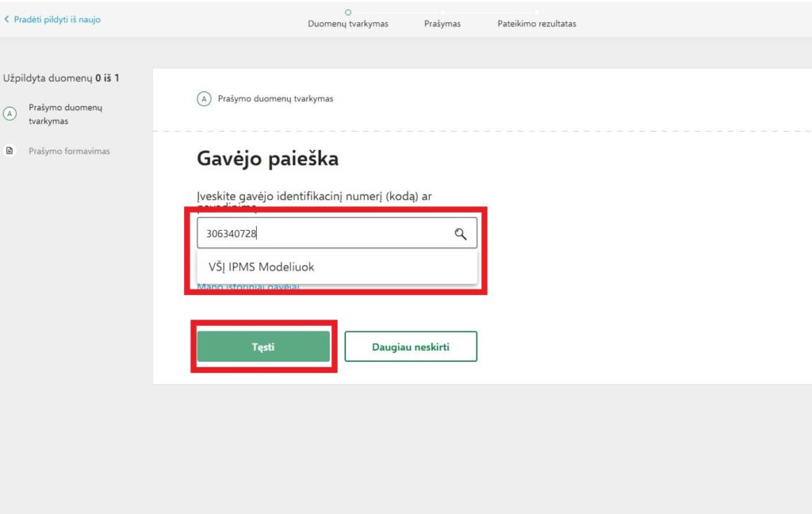This screenshot has height=514, width=812.
Task: Open the Mano istoriniai gavėjai link
Action: coord(247,287)
